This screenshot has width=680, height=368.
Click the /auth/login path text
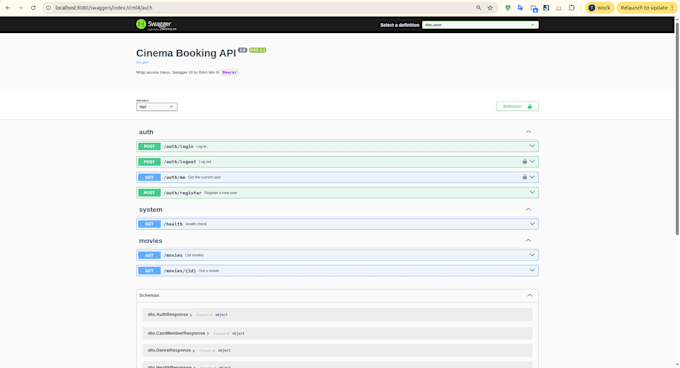[178, 147]
